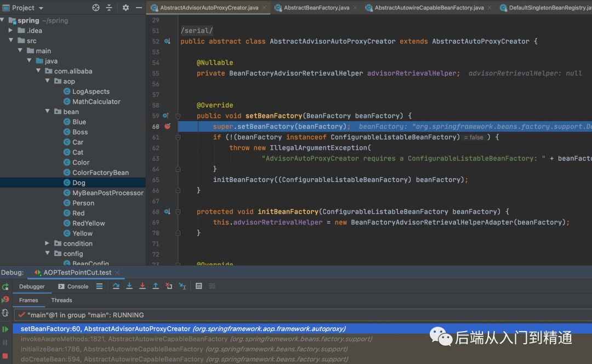Select ColorFactoryBean in the project tree
The height and width of the screenshot is (364, 592).
pos(100,173)
